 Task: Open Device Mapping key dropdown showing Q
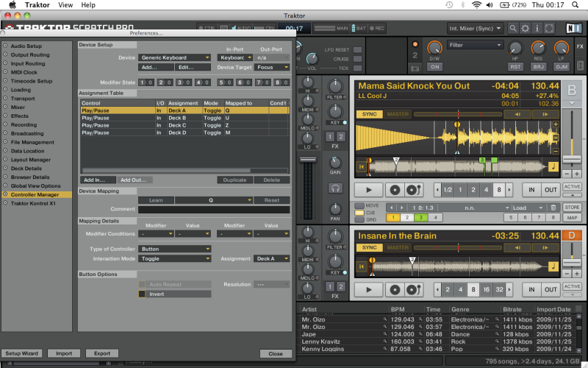point(213,200)
